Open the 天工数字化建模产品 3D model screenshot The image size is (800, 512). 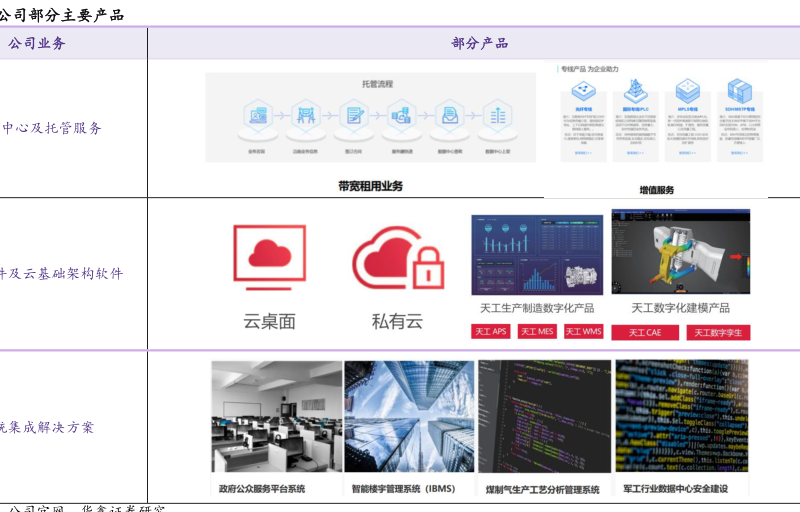(x=680, y=253)
